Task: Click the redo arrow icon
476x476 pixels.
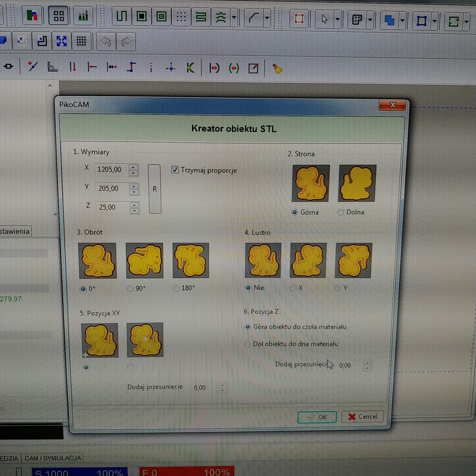Action: (126, 42)
